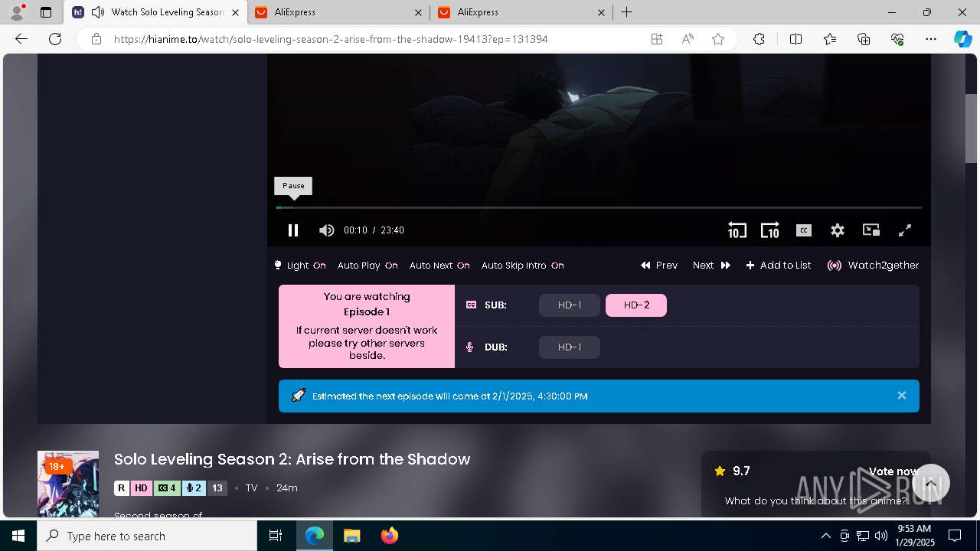Select SUB server HD-2

tap(636, 305)
